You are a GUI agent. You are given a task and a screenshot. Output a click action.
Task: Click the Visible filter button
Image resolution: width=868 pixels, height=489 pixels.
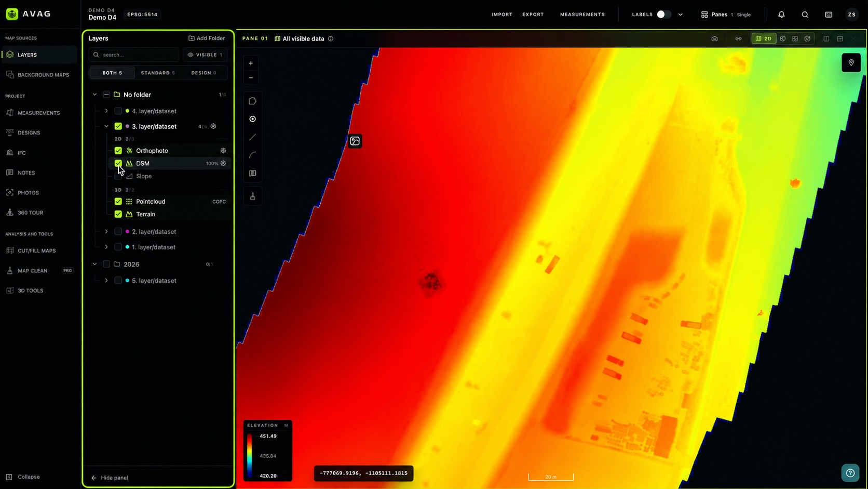pos(205,55)
